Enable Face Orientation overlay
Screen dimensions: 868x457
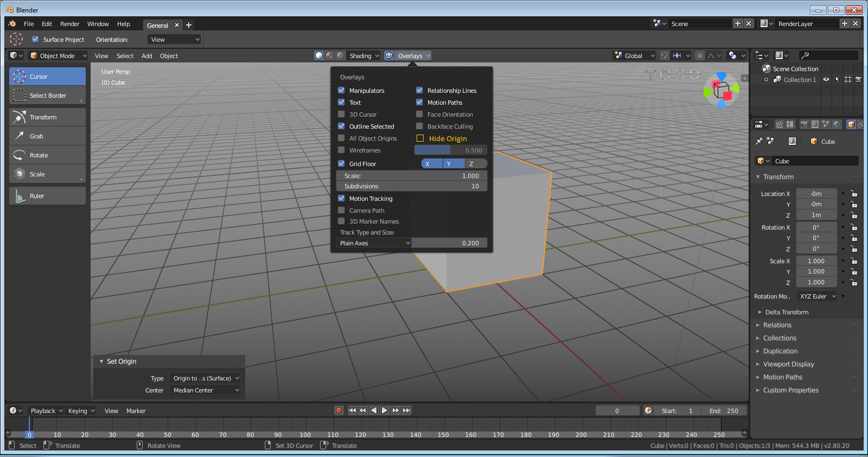[x=419, y=114]
